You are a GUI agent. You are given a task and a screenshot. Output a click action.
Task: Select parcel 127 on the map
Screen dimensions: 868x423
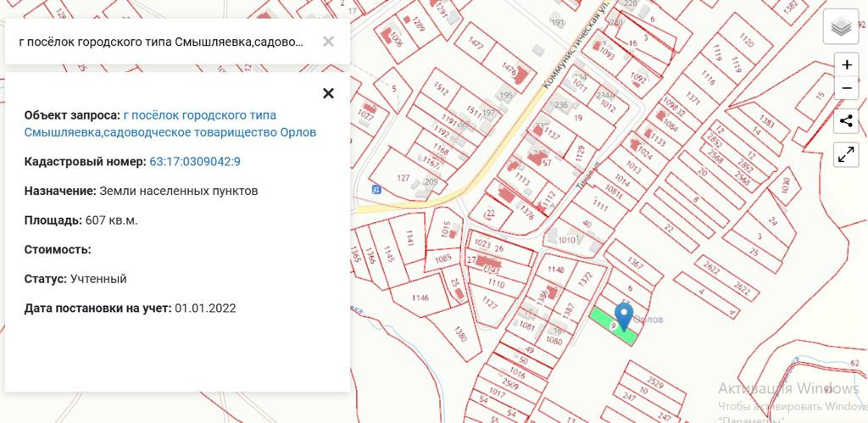(403, 178)
